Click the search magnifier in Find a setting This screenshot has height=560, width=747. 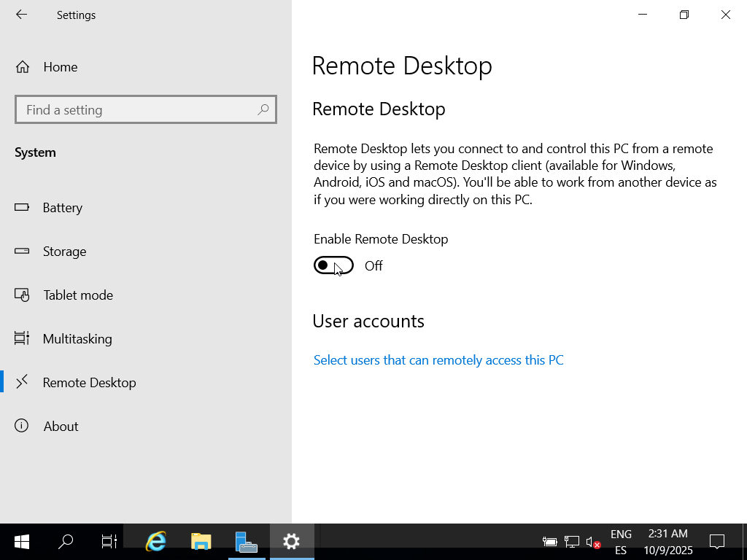[x=263, y=110]
